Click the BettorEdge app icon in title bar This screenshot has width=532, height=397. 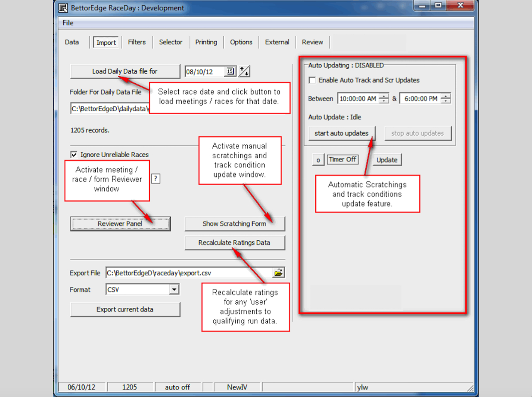coord(64,8)
